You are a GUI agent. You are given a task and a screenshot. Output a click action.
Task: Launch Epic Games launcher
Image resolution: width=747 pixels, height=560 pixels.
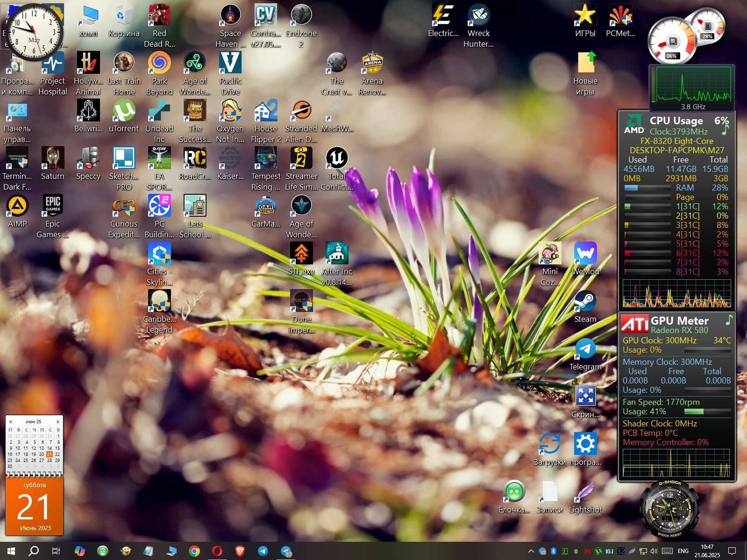pos(53,217)
